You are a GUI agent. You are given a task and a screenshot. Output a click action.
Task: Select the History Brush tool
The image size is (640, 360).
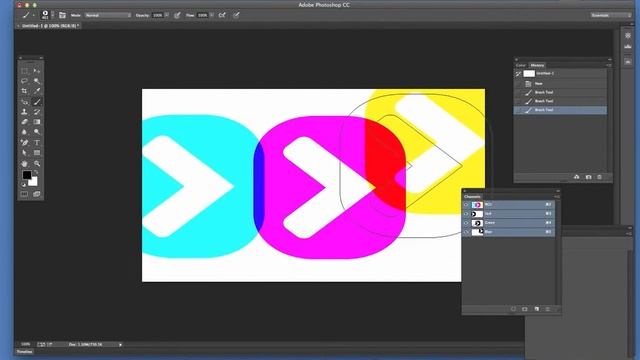(x=37, y=111)
